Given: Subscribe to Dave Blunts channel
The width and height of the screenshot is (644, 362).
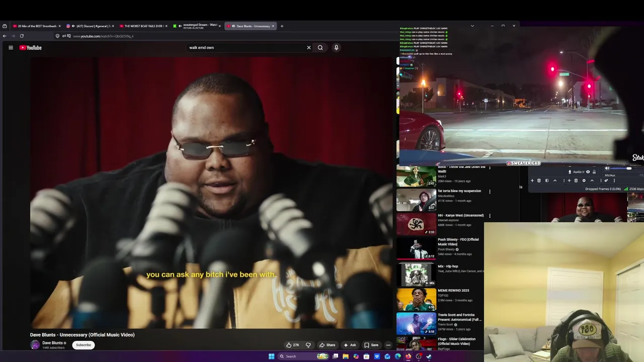Looking at the screenshot, I should (x=84, y=345).
